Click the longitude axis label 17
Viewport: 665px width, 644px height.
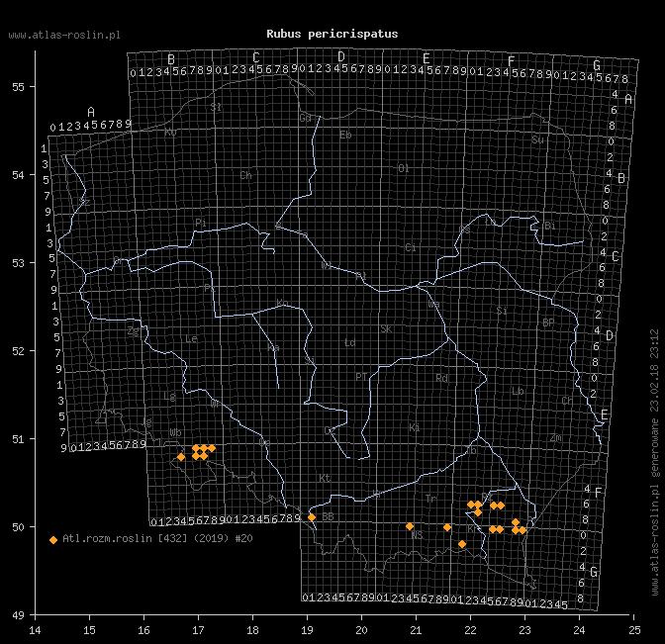click(x=198, y=630)
